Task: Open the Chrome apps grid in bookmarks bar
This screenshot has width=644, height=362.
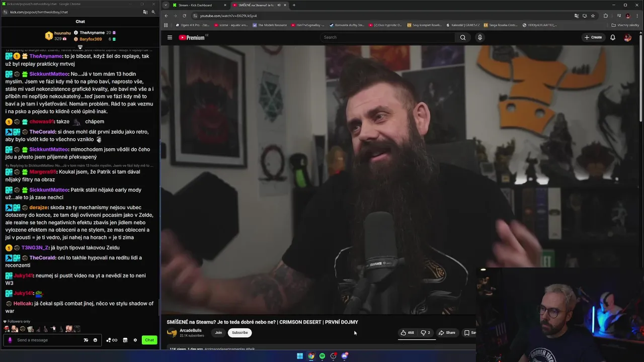Action: pos(166,25)
